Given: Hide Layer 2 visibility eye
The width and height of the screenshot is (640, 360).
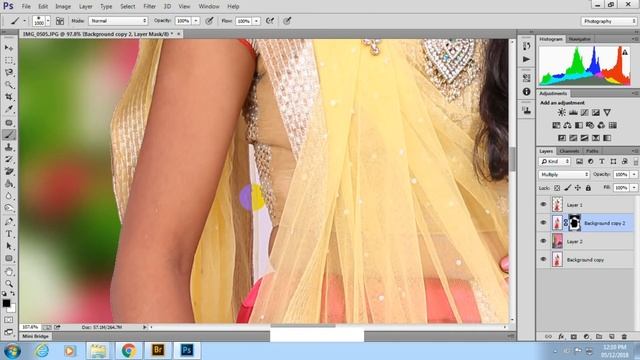Looking at the screenshot, I should coord(543,241).
